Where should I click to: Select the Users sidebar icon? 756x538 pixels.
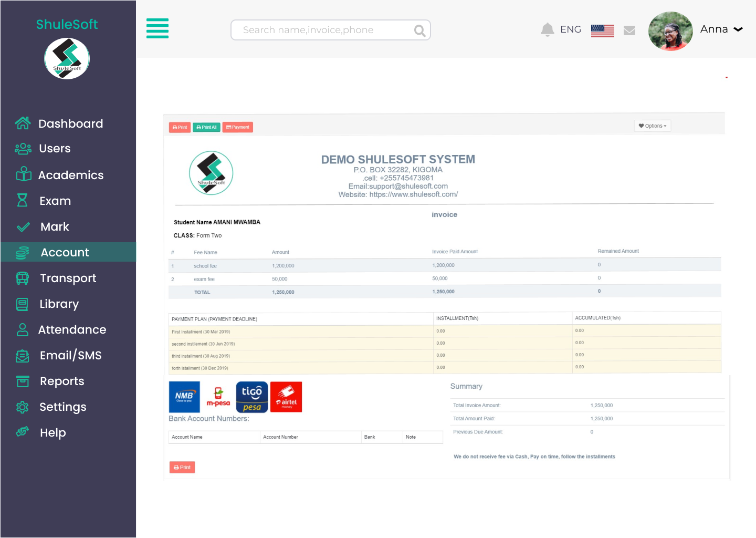pyautogui.click(x=23, y=149)
